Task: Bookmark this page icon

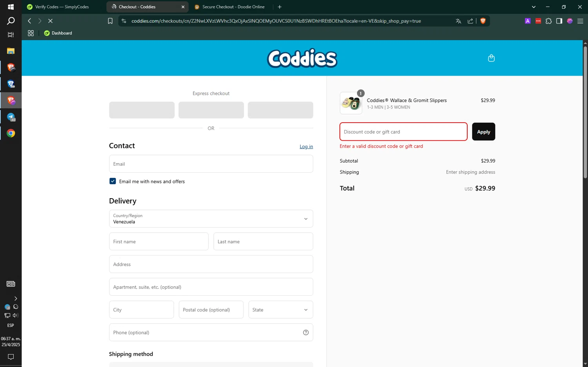Action: 110,21
